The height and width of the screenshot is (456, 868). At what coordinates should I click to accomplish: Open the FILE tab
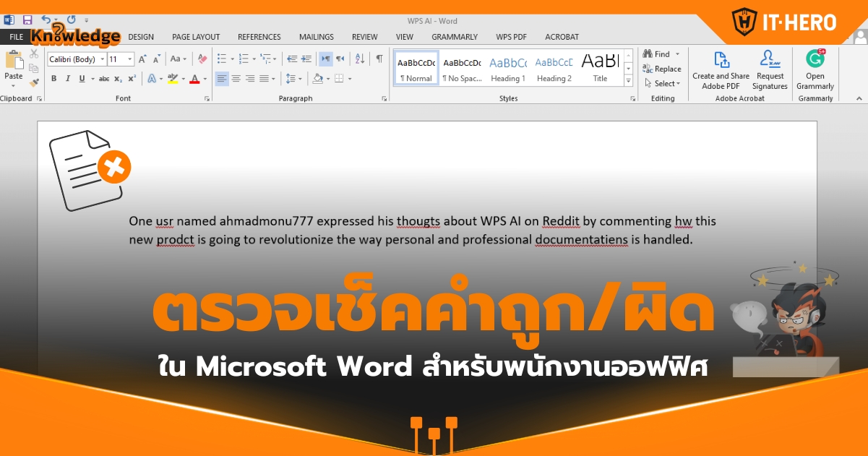coord(16,37)
